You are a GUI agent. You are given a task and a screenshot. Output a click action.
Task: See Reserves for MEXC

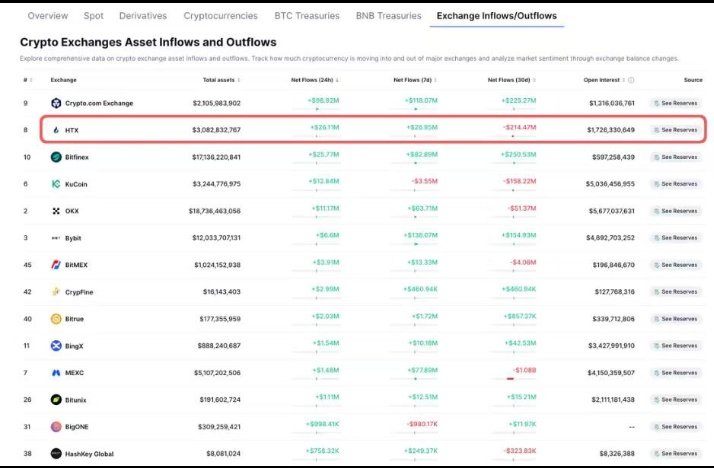pyautogui.click(x=676, y=373)
